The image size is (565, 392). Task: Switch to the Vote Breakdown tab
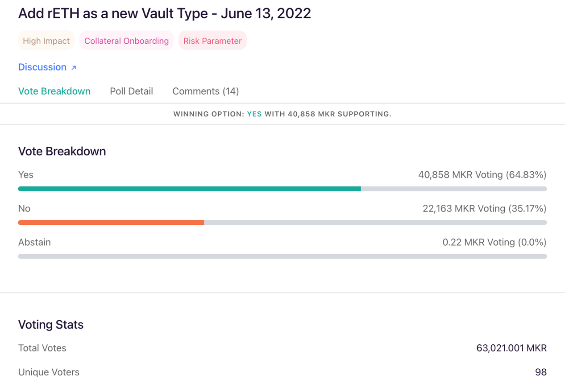click(x=54, y=91)
